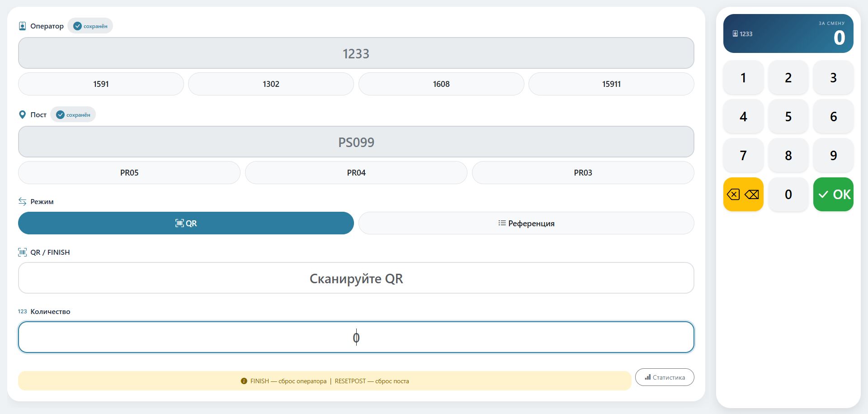Click the barcode icon beside QR / FINISH
The width and height of the screenshot is (868, 414).
tap(22, 252)
